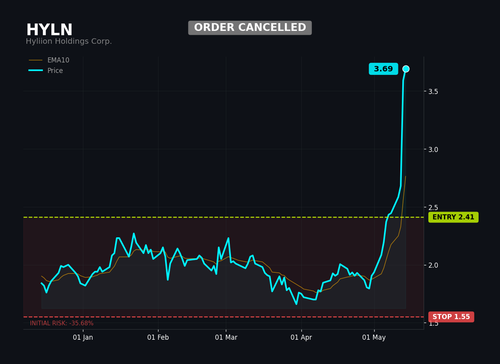Click the INITIAL RISK -35.68% text
The image size is (500, 364).
(62, 323)
